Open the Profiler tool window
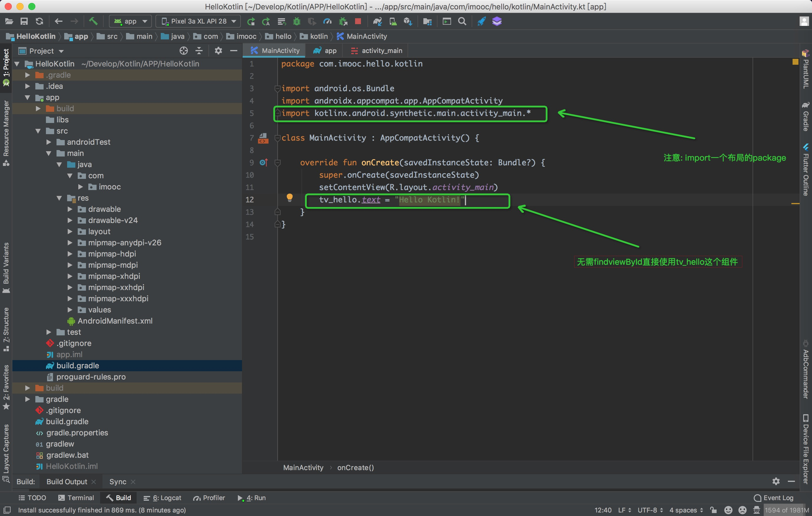The height and width of the screenshot is (516, 812). 209,498
